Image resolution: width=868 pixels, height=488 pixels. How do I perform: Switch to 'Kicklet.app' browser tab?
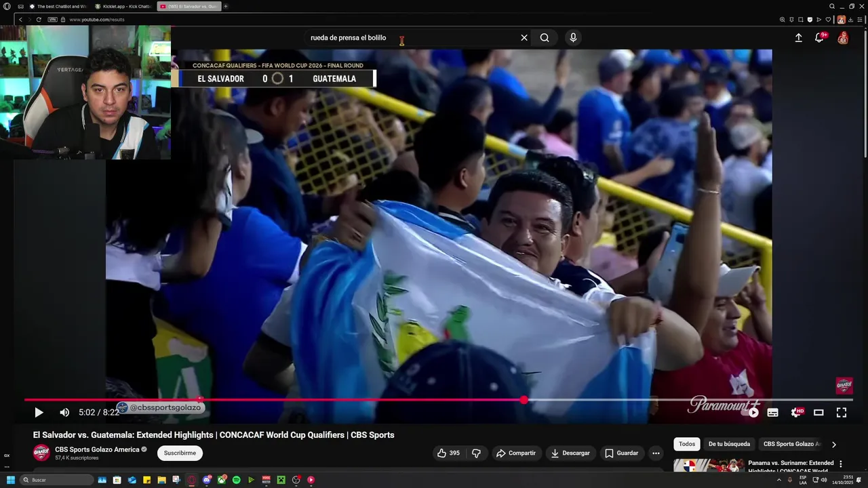pos(123,6)
